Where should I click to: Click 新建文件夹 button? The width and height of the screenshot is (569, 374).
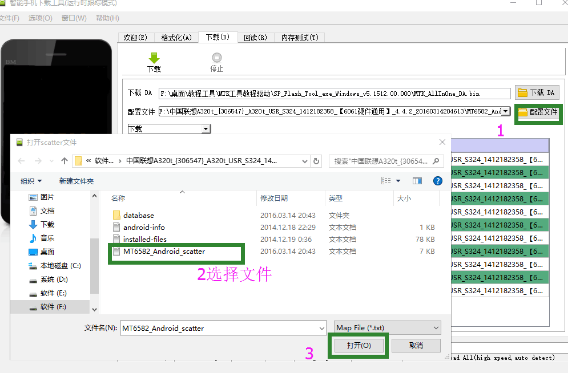[x=76, y=181]
